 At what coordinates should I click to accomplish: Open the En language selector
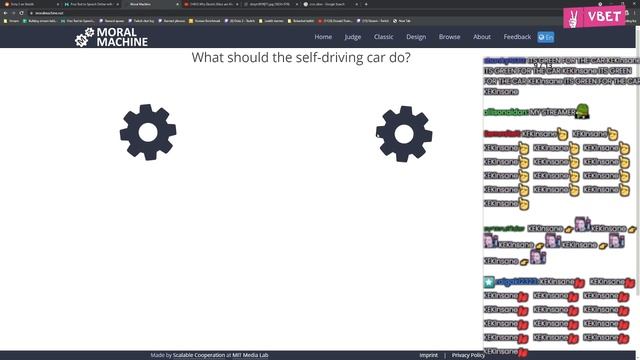coord(546,37)
